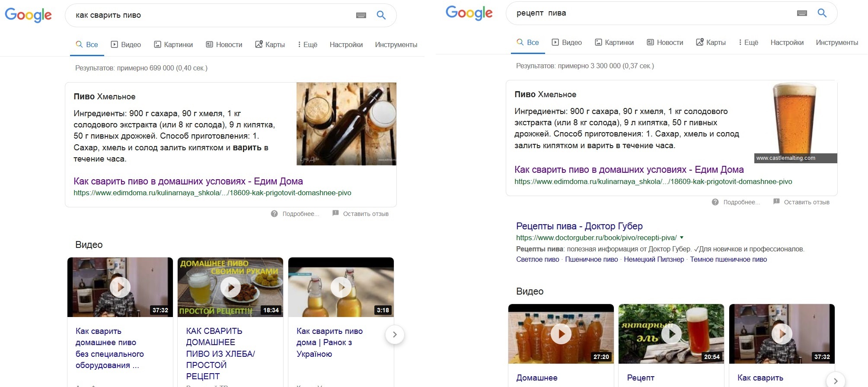The height and width of the screenshot is (387, 868).
Task: Click the feedback flag icon by the left 'Оставить отзыв'
Action: (x=335, y=213)
